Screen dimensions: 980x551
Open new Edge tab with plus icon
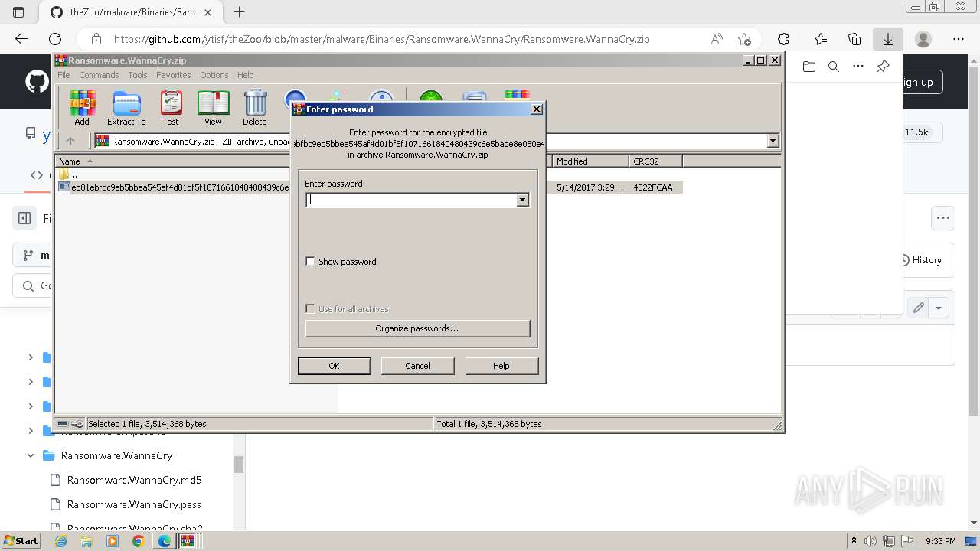click(x=239, y=11)
